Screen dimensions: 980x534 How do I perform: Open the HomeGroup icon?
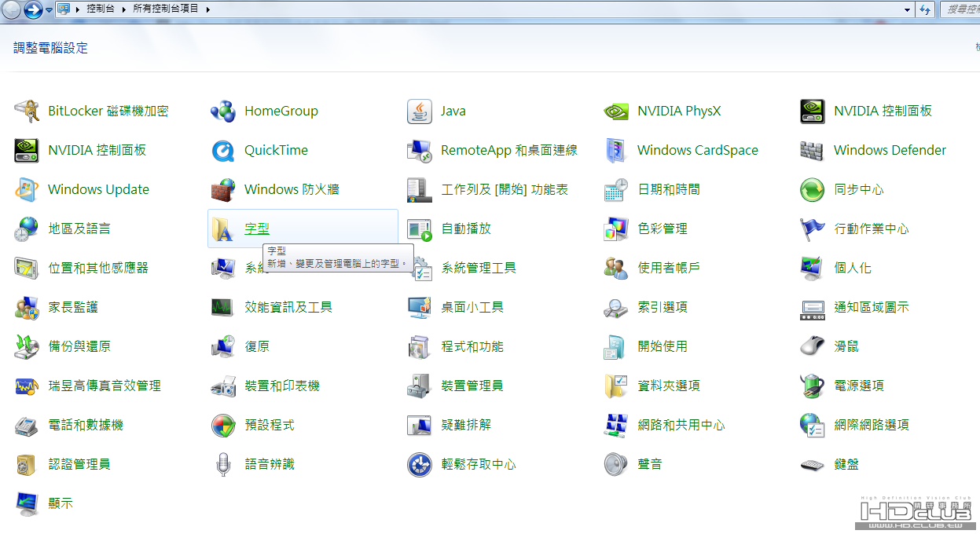point(223,112)
